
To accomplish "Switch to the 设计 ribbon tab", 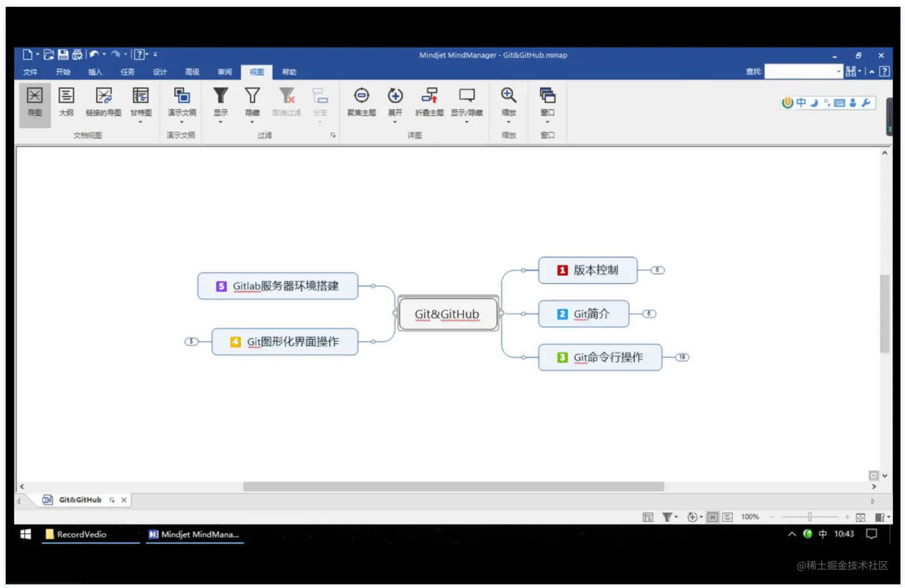I will pyautogui.click(x=160, y=72).
